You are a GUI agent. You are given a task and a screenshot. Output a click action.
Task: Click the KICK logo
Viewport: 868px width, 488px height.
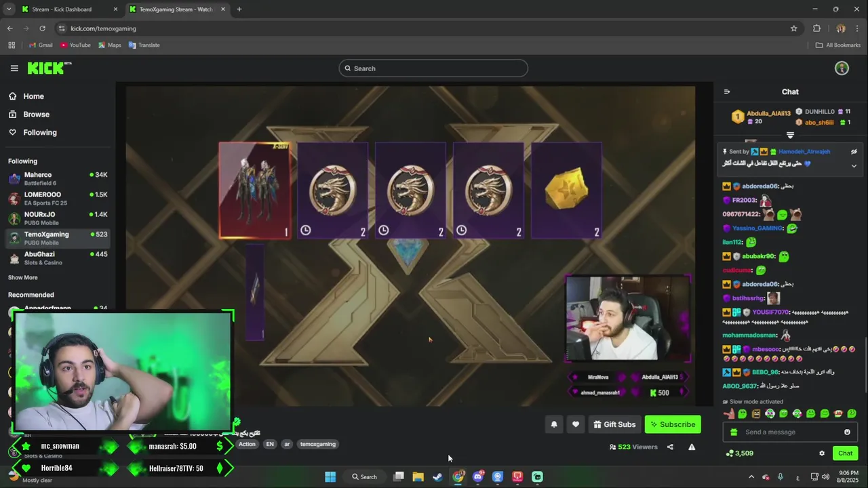tap(49, 68)
